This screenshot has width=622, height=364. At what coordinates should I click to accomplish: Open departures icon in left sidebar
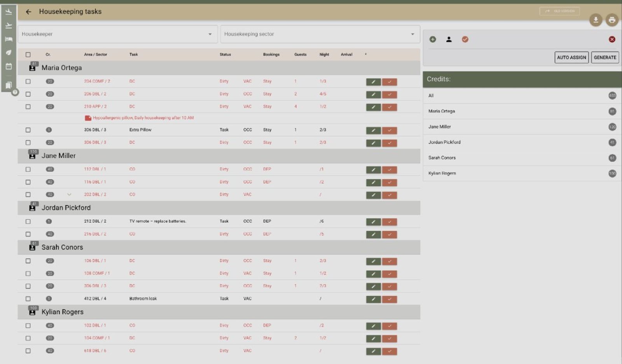pyautogui.click(x=9, y=26)
